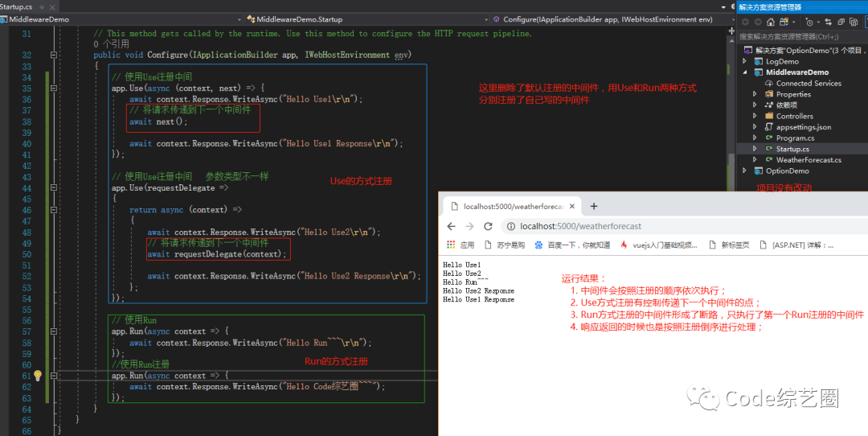
Task: Expand the LogDemo project node
Action: tap(744, 61)
